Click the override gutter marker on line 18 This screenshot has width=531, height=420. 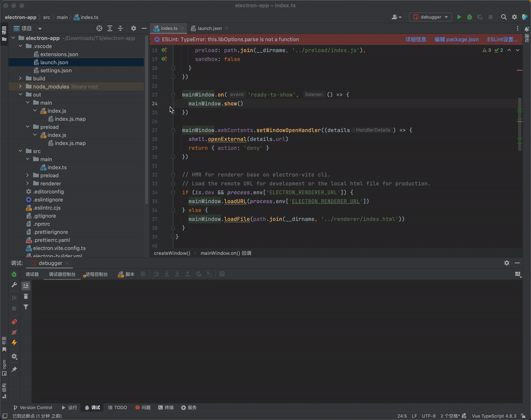pos(164,50)
